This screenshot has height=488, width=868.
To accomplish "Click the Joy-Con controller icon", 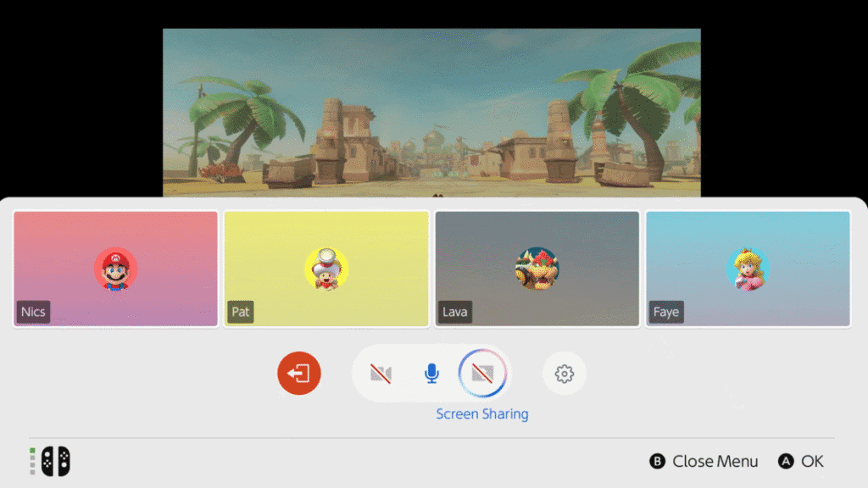I will coord(56,462).
